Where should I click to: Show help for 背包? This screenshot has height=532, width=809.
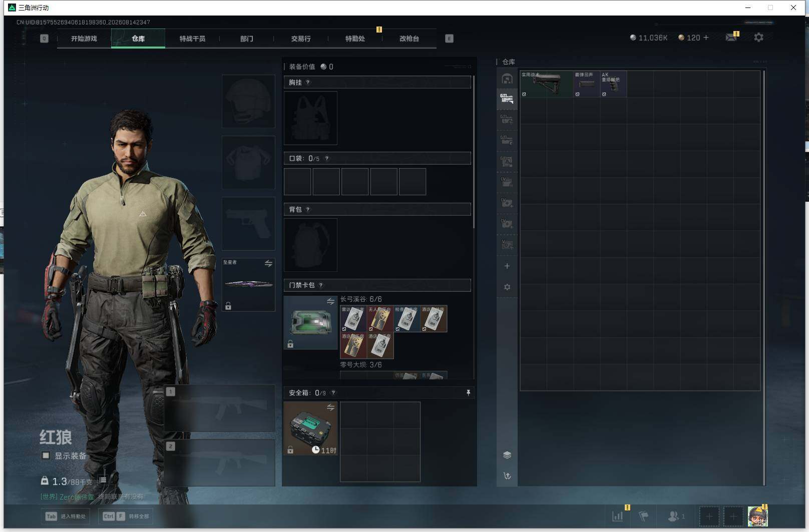[x=308, y=210]
